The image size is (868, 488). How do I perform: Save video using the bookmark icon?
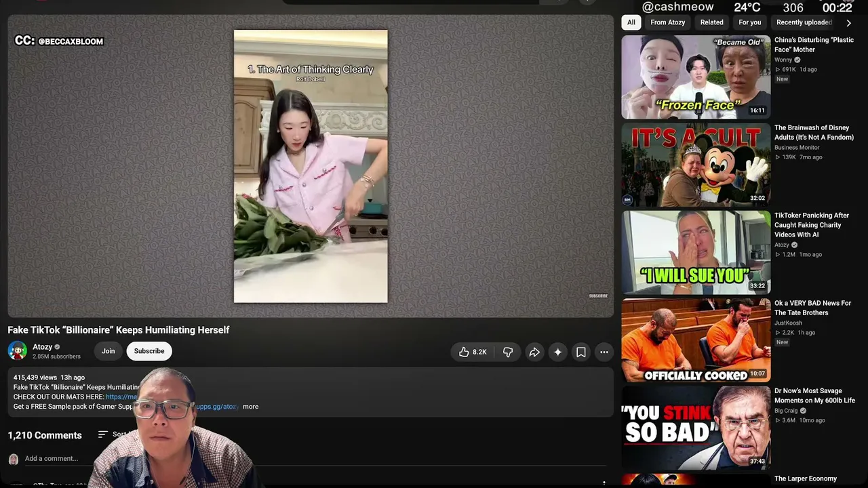581,352
